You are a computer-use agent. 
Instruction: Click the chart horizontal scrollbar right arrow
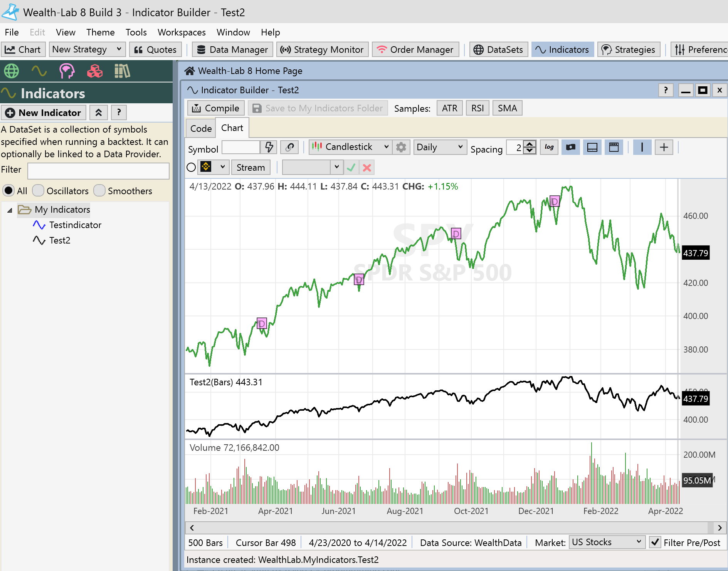(x=719, y=527)
